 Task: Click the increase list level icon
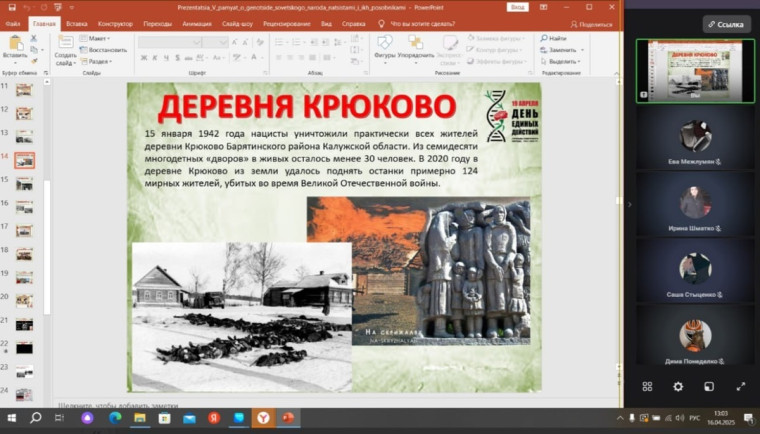(x=326, y=43)
